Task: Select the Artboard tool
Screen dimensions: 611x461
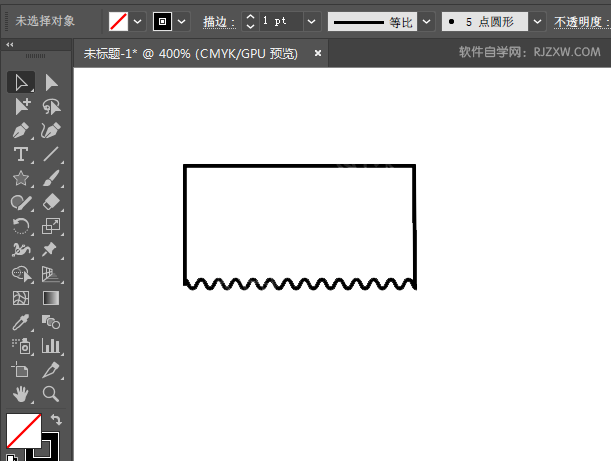Action: tap(21, 370)
